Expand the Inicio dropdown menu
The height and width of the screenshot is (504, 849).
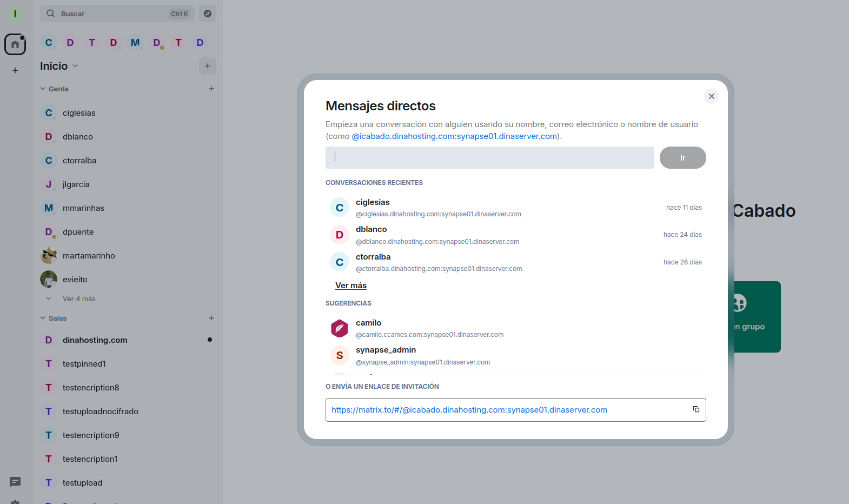point(75,66)
